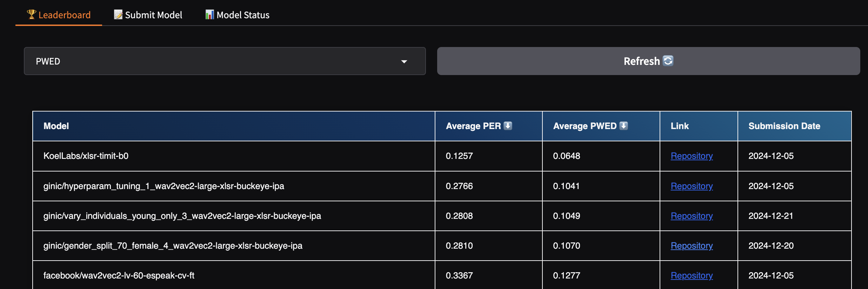The image size is (868, 289).
Task: Expand the PWED dropdown arrow
Action: 404,61
